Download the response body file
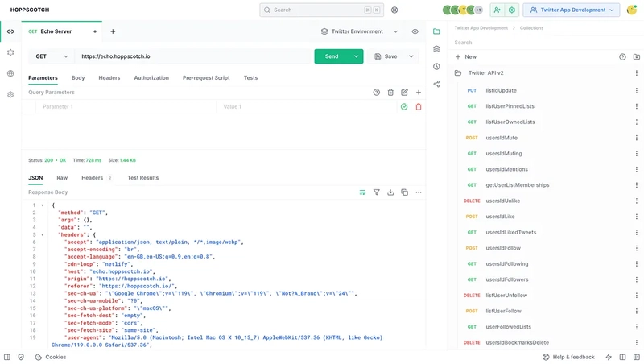Image resolution: width=644 pixels, height=364 pixels. tap(390, 192)
